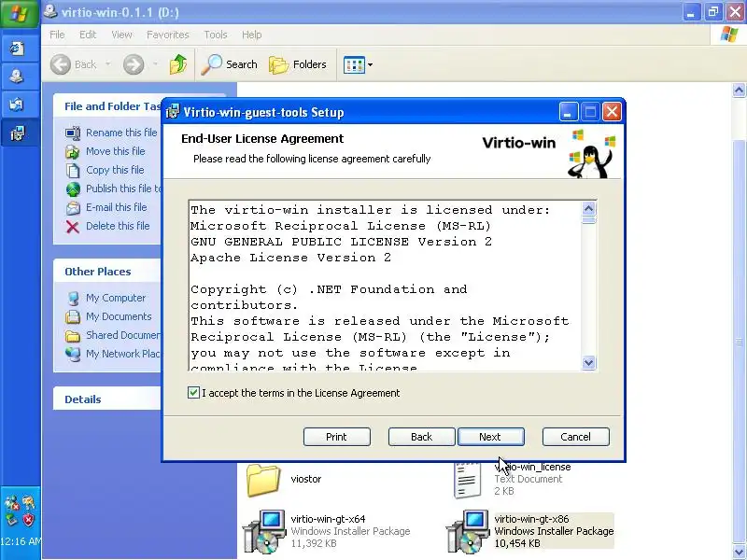This screenshot has width=747, height=560.
Task: Click the Explorer Forward arrow icon
Action: pos(134,64)
